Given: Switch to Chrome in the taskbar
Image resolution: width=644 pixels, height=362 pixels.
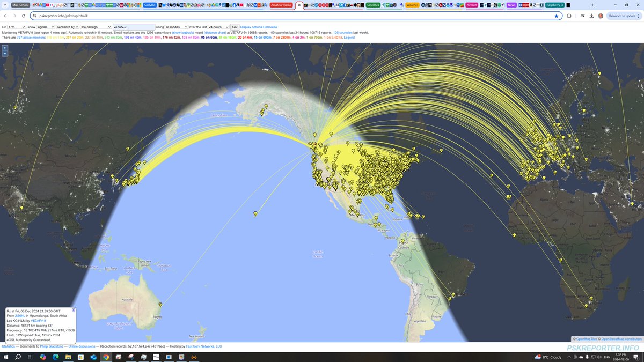Looking at the screenshot, I should pyautogui.click(x=106, y=357).
